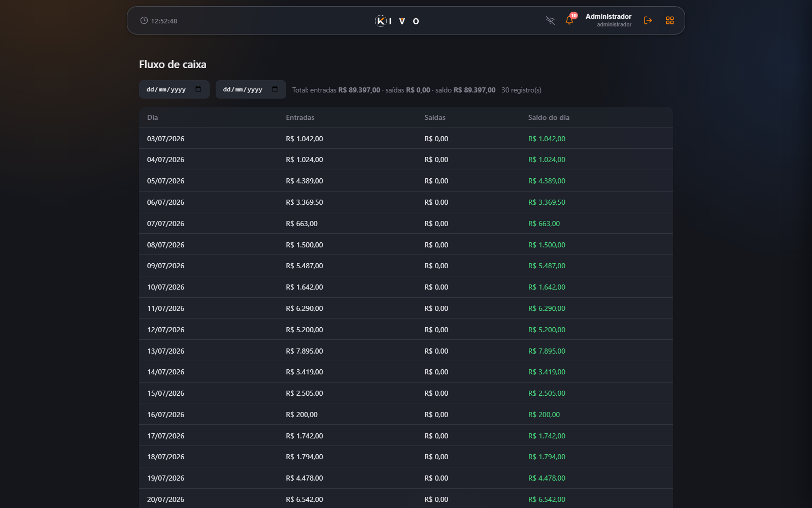Click the Entradas column header
Image resolution: width=812 pixels, height=508 pixels.
click(300, 117)
